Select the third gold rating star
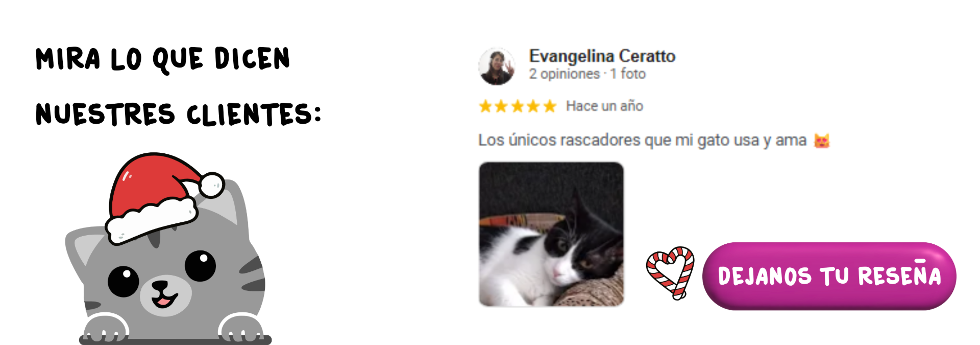The height and width of the screenshot is (345, 980). coord(518,106)
